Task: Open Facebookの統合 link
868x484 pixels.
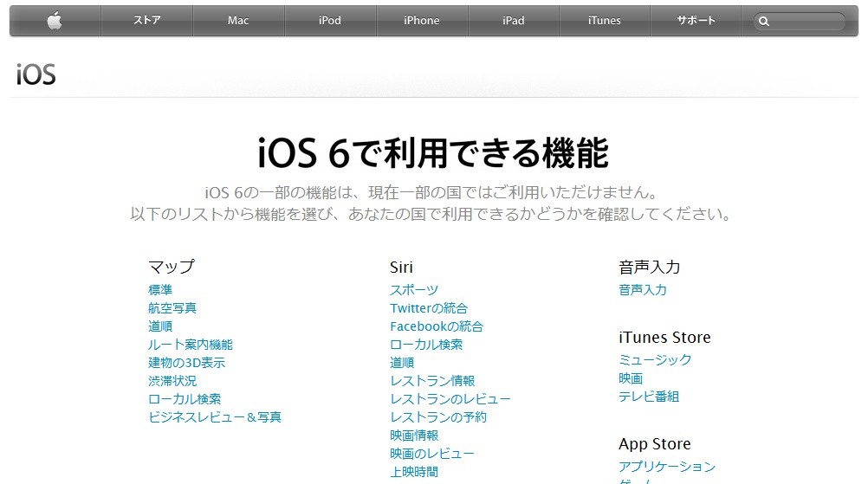Action: 437,326
